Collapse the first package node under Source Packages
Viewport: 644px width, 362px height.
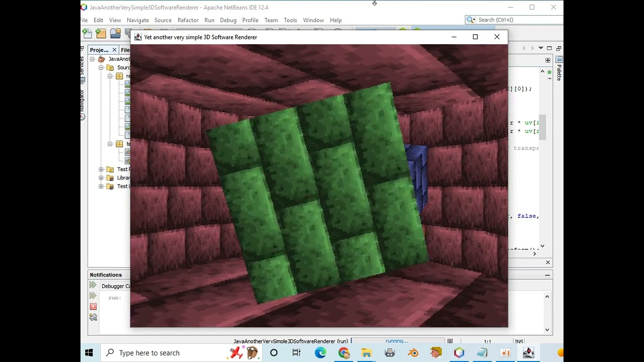[110, 76]
